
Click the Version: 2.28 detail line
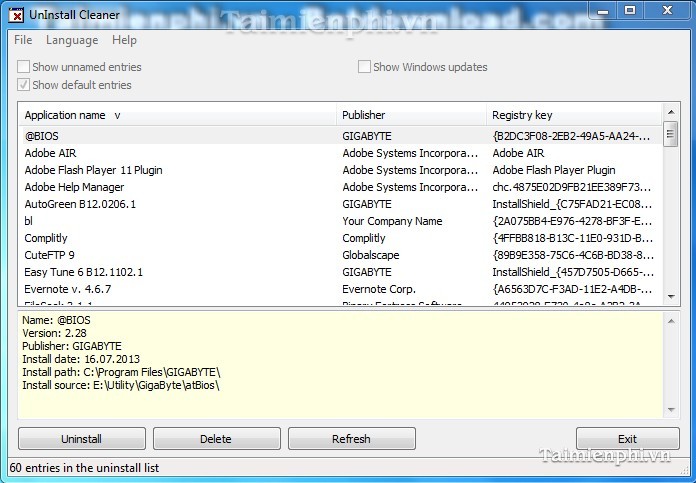pyautogui.click(x=54, y=333)
